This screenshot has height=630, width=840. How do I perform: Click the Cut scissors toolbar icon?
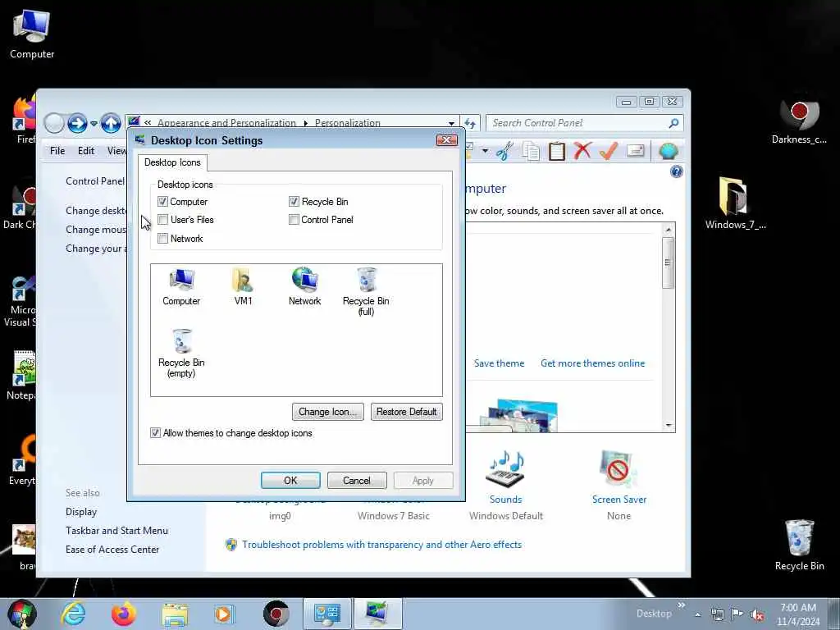pos(504,152)
